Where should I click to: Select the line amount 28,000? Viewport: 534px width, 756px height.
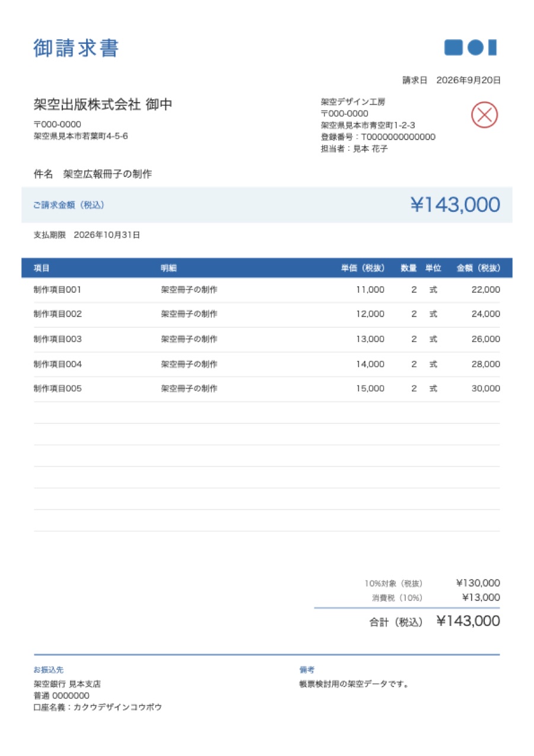(x=486, y=364)
